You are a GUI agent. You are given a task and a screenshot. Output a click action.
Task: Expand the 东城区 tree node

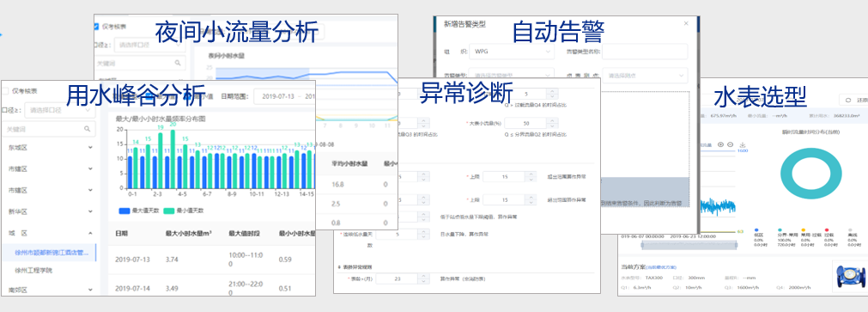click(x=90, y=148)
